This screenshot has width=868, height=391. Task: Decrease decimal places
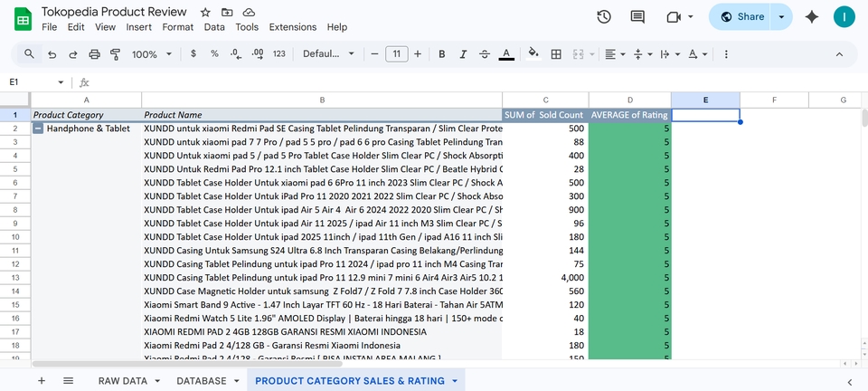click(x=236, y=53)
